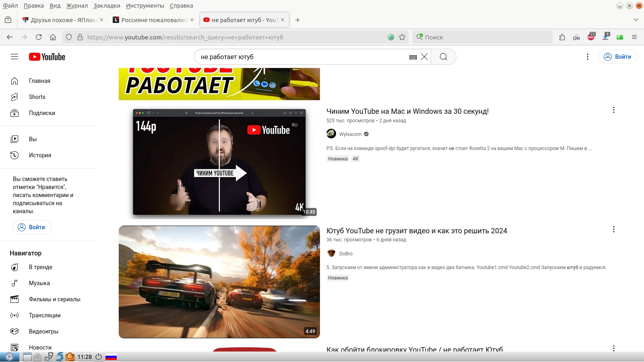The height and width of the screenshot is (362, 644).
Task: Open the Справка menu
Action: [182, 6]
